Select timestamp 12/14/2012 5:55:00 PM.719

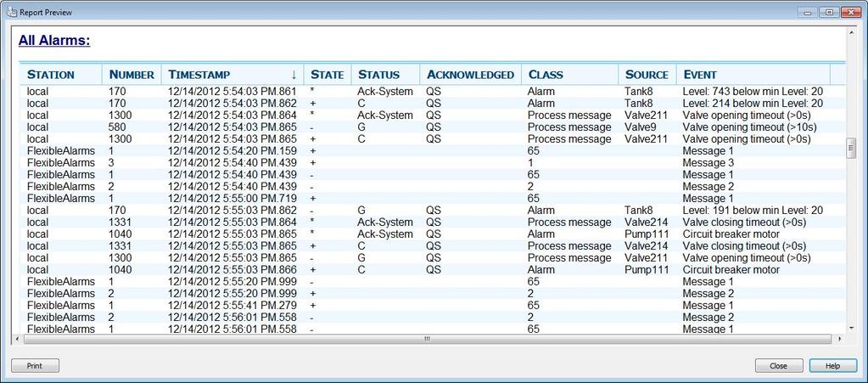point(232,199)
